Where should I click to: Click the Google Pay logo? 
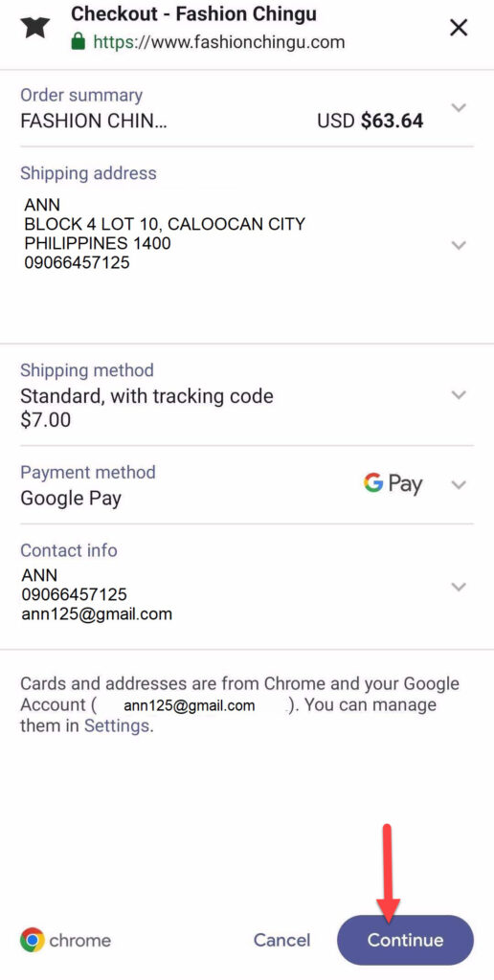pyautogui.click(x=393, y=483)
